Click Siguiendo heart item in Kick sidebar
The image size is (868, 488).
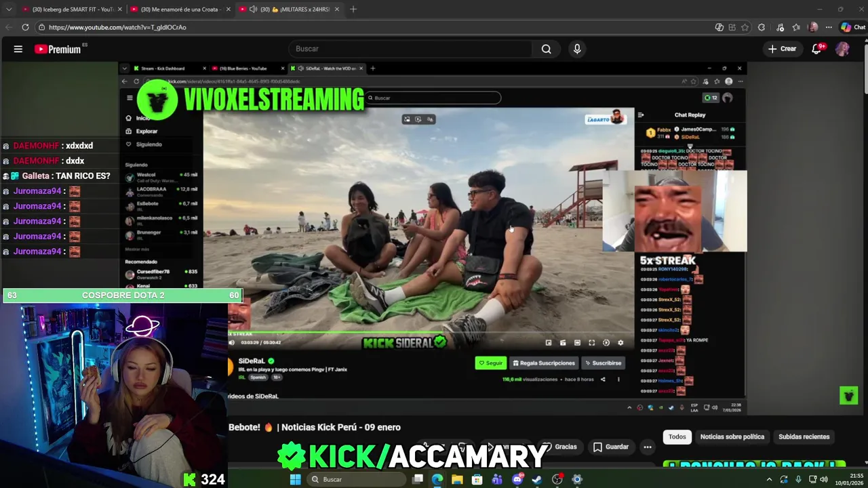[144, 144]
